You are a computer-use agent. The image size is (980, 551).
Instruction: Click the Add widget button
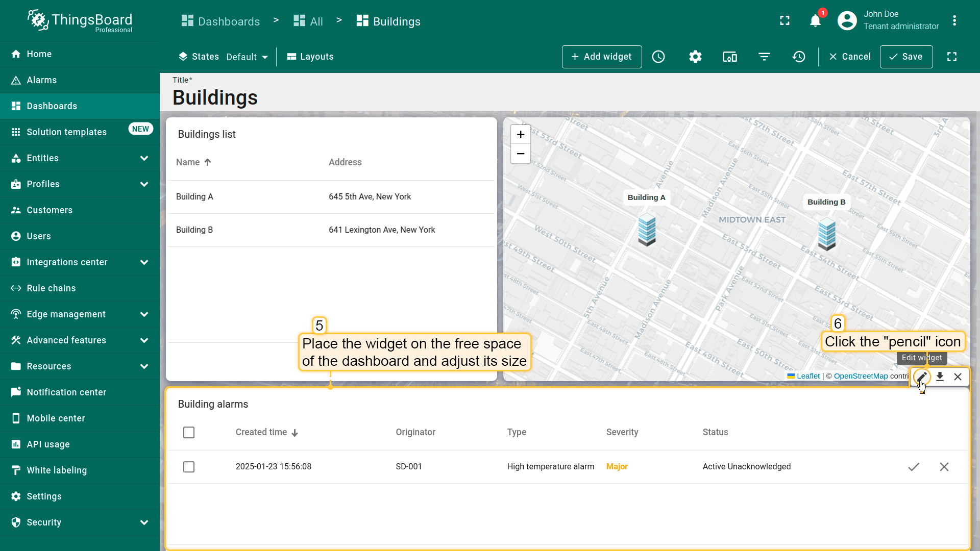(602, 57)
